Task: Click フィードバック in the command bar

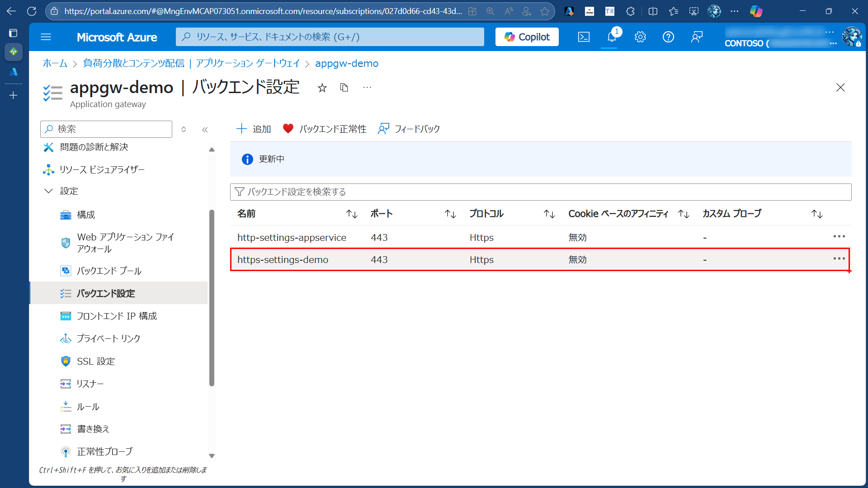Action: pos(409,129)
